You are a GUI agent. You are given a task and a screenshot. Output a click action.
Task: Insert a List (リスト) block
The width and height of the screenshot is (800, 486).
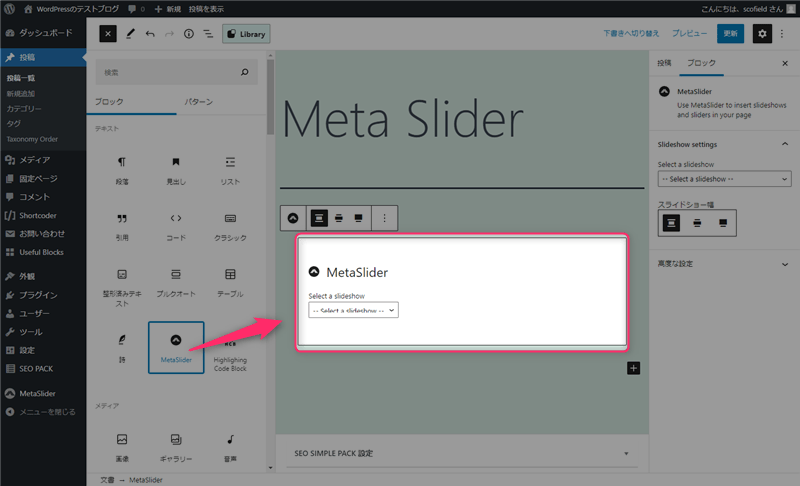(x=230, y=171)
